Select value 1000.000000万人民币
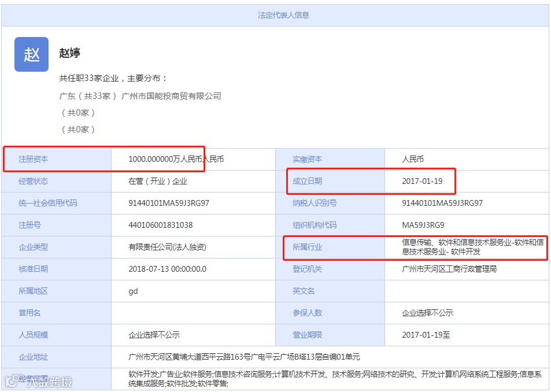This screenshot has height=392, width=551. pos(166,159)
